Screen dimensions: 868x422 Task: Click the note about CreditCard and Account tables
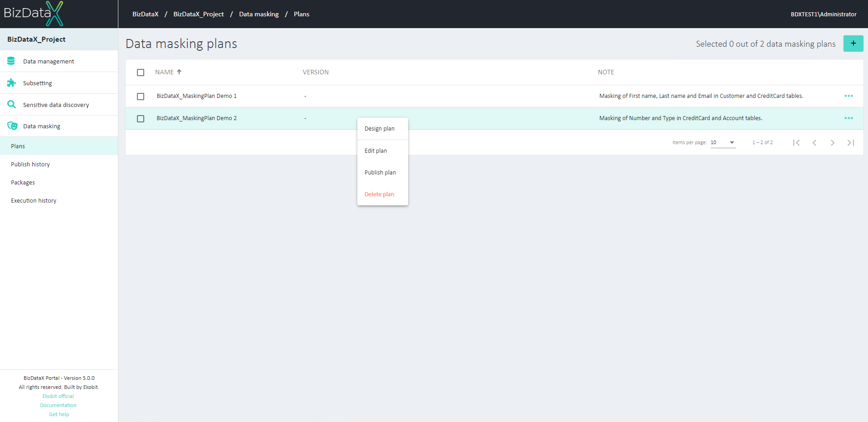(681, 118)
